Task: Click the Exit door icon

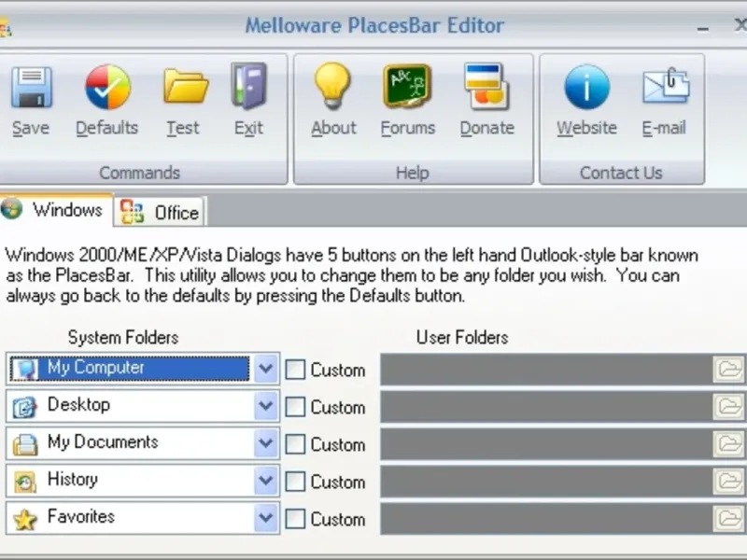Action: [248, 86]
